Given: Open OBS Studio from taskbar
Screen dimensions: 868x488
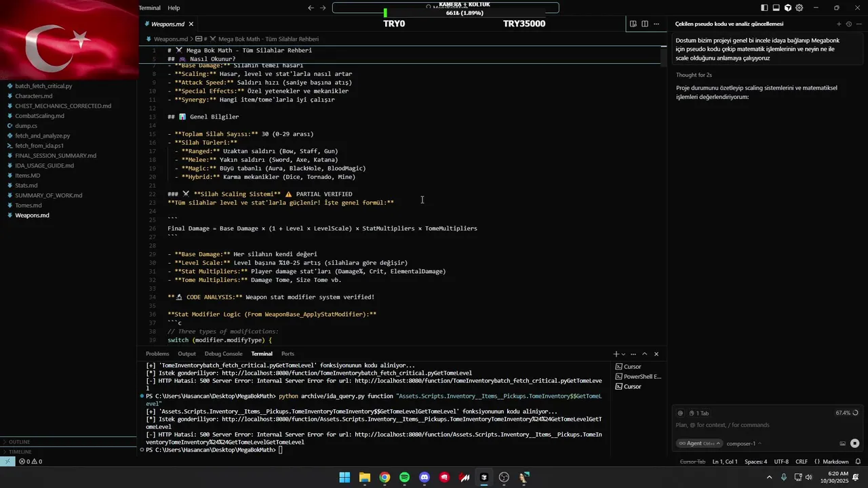Looking at the screenshot, I should (x=504, y=477).
